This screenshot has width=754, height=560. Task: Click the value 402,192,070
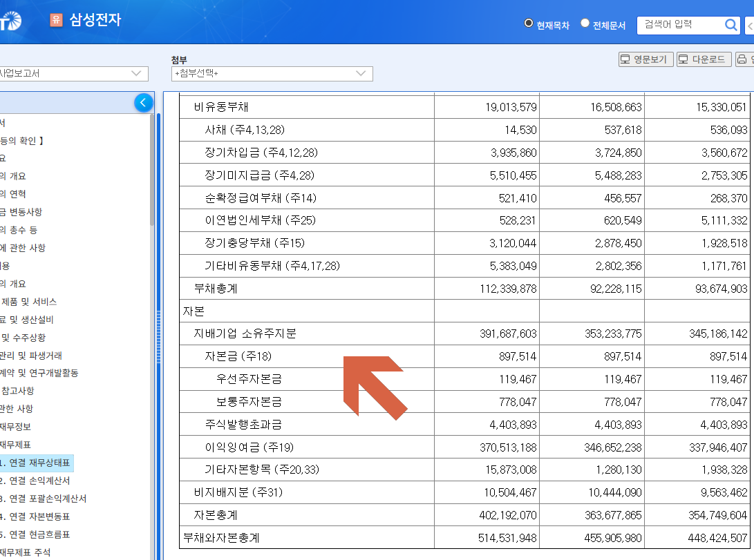[508, 515]
